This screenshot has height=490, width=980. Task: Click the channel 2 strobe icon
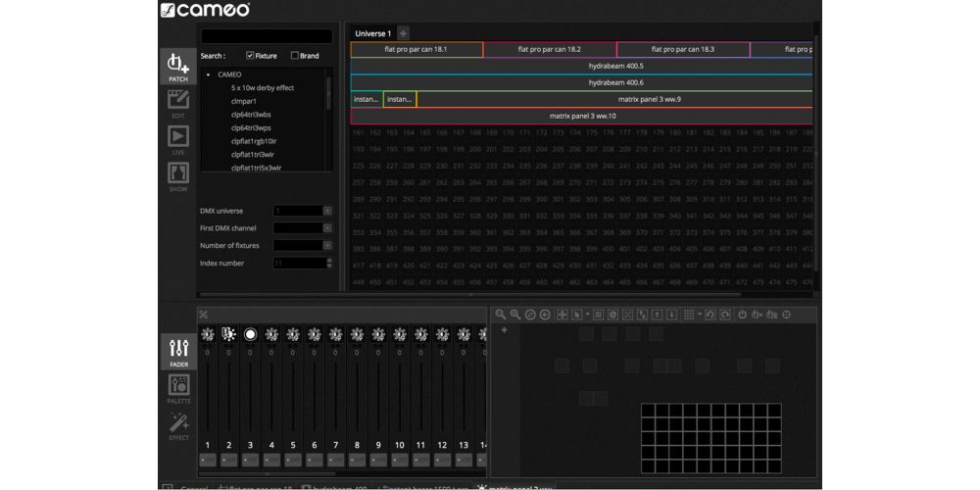(x=228, y=335)
